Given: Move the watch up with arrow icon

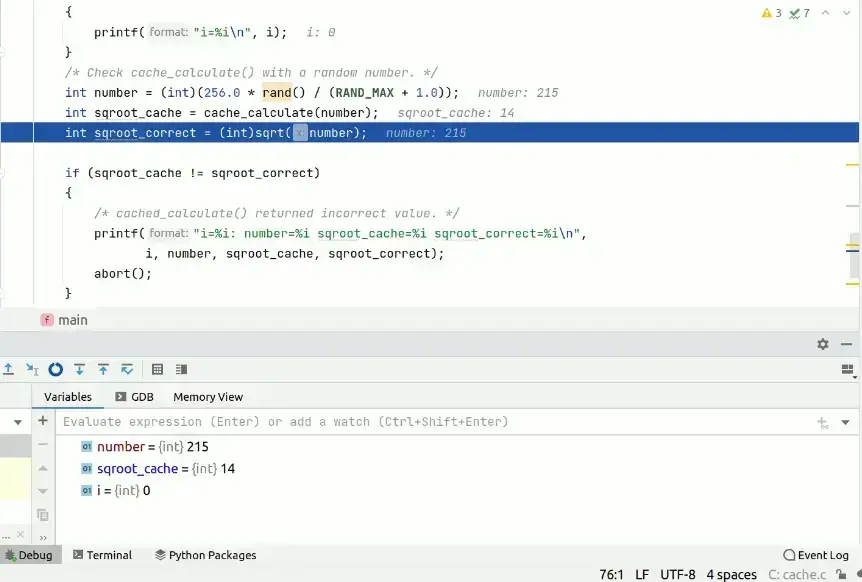Looking at the screenshot, I should coord(43,468).
